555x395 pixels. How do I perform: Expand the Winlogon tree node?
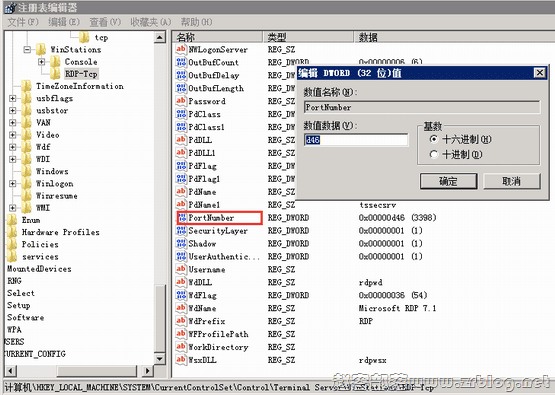pos(13,184)
